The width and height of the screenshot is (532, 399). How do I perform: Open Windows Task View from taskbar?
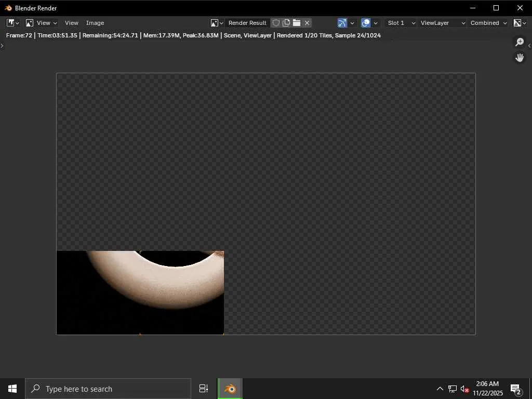coord(204,389)
